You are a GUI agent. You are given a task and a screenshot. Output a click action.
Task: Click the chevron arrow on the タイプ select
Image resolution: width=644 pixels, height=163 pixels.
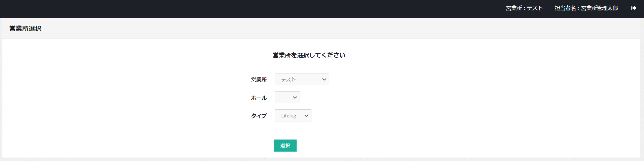306,116
